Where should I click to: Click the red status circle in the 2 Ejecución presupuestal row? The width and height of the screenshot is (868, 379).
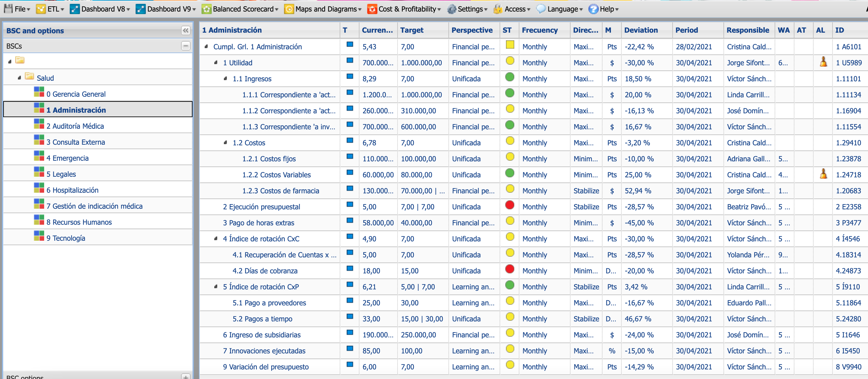509,205
